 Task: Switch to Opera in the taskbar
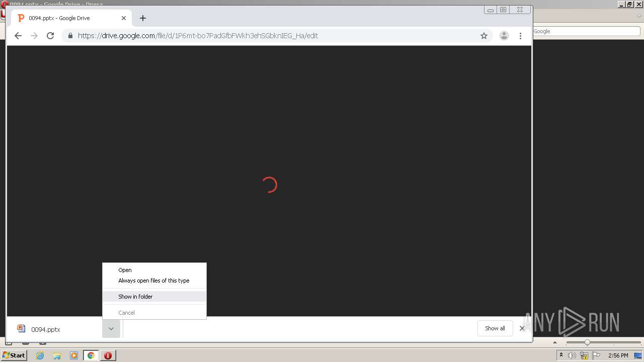pos(108,355)
